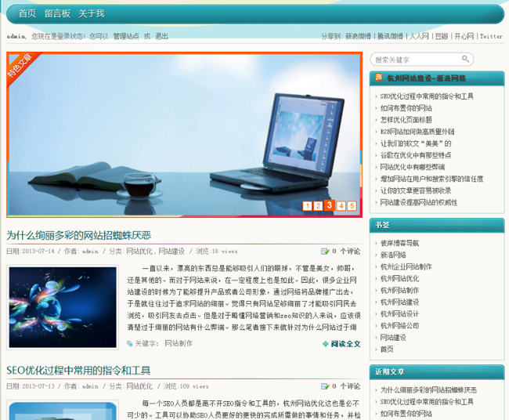Open the 首页 navigation menu item

pyautogui.click(x=27, y=13)
